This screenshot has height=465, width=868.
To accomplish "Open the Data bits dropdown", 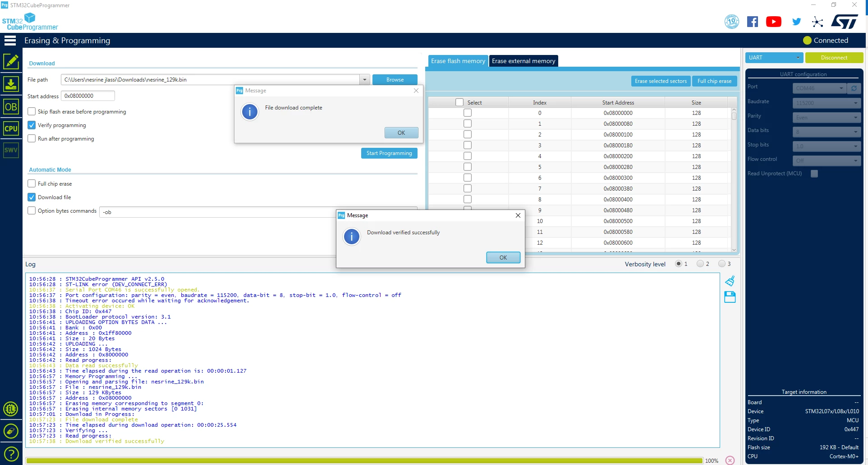I will pyautogui.click(x=827, y=132).
